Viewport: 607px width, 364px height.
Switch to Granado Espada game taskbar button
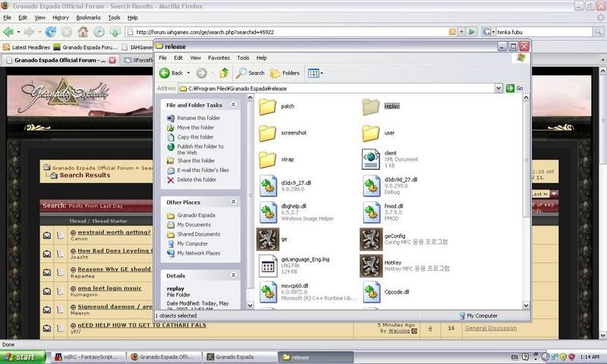click(x=240, y=357)
